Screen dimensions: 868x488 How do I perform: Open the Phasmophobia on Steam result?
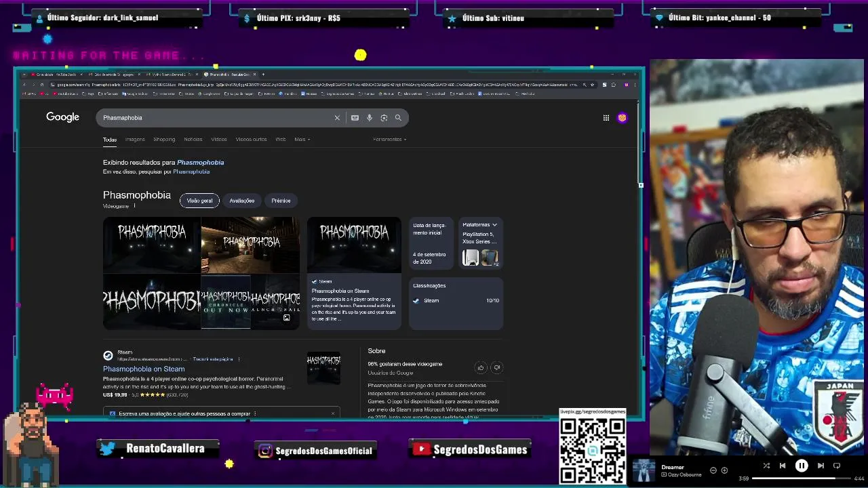(144, 369)
